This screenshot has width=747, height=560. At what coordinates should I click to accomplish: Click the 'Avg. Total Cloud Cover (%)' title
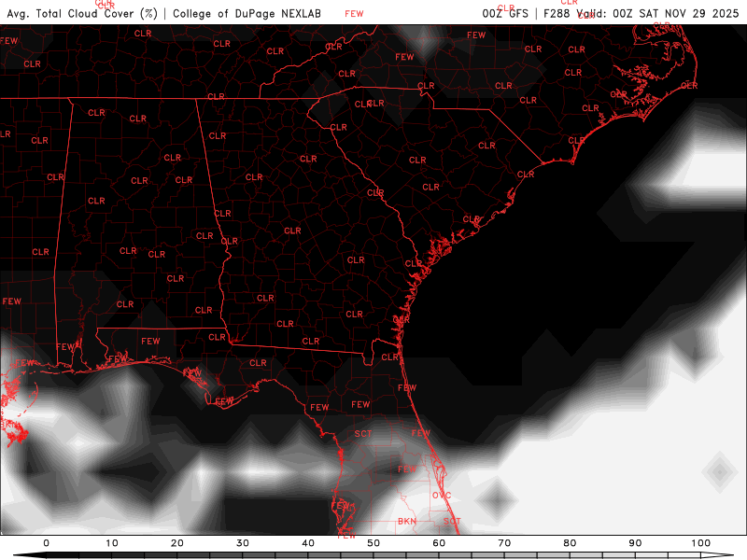pos(82,13)
